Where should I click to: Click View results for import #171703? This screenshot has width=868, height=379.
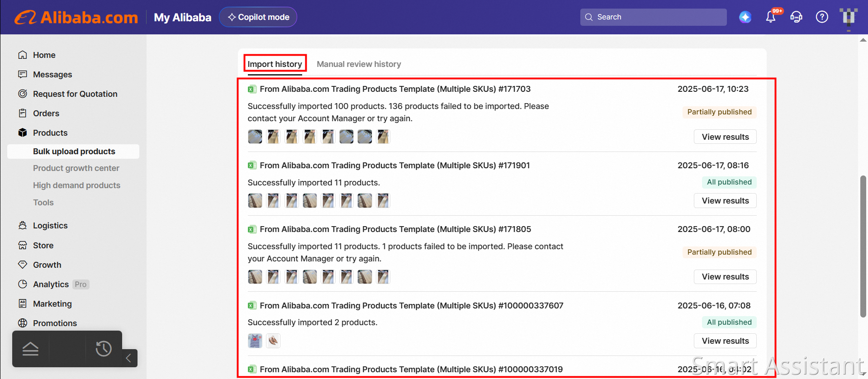[725, 137]
